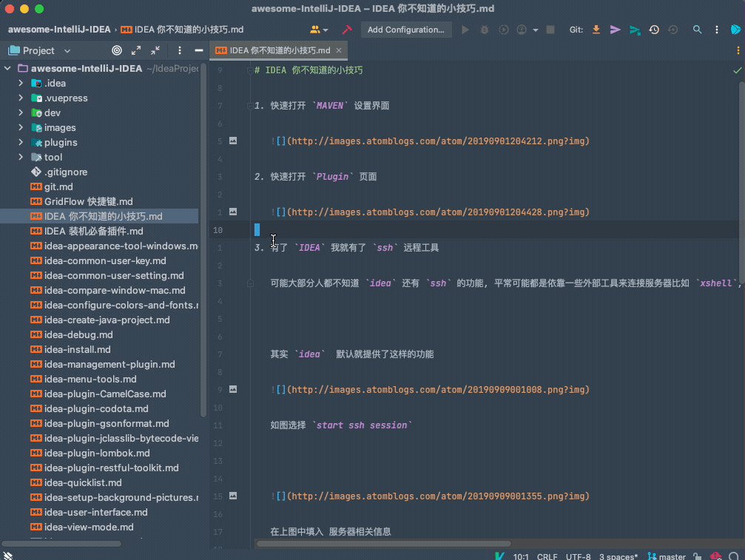Image resolution: width=745 pixels, height=560 pixels.
Task: Click the Git Rollback icon
Action: pos(672,30)
